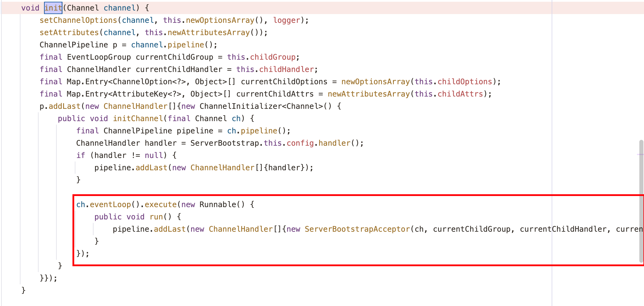
Task: Click the Runnable class name
Action: [x=218, y=204]
